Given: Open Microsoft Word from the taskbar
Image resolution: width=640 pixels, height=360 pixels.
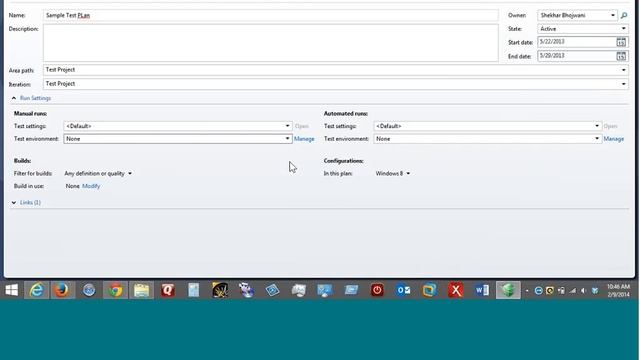Looking at the screenshot, I should pos(482,290).
